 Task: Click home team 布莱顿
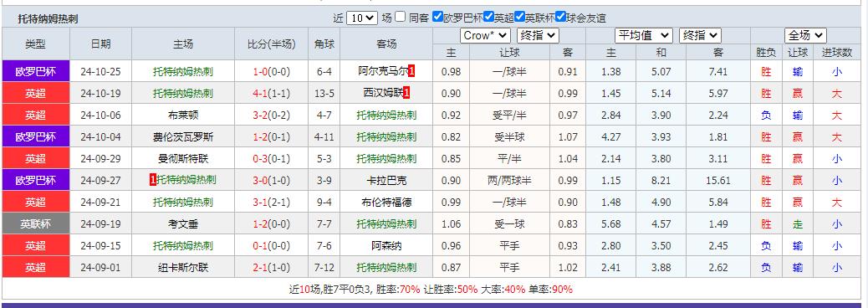(183, 116)
